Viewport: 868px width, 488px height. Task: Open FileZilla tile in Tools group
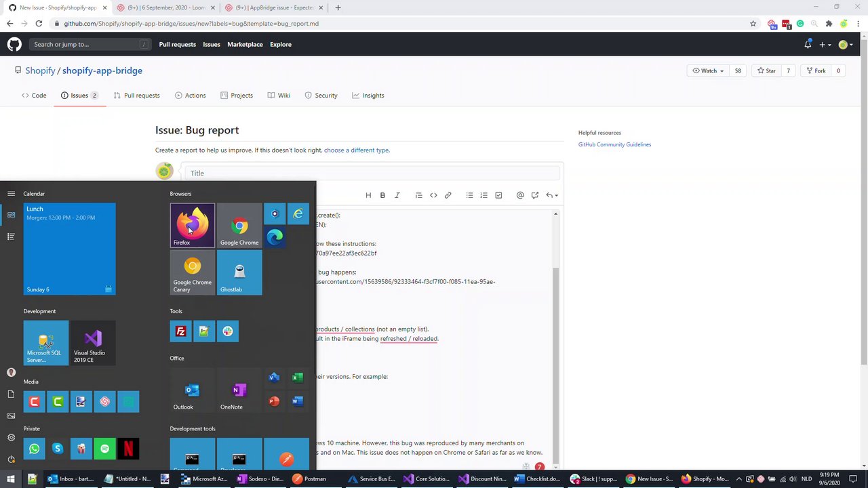[x=180, y=331]
